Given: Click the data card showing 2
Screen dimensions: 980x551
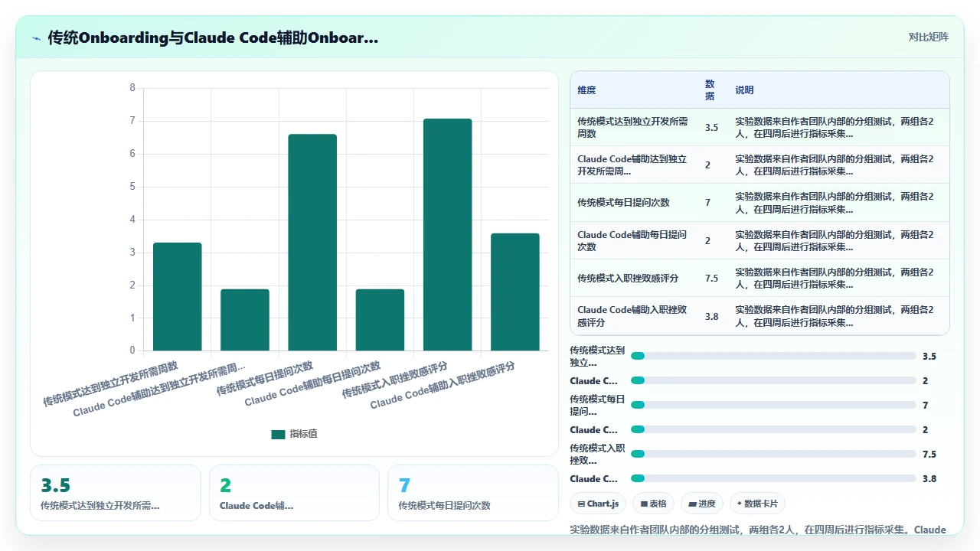Looking at the screenshot, I should (x=294, y=493).
